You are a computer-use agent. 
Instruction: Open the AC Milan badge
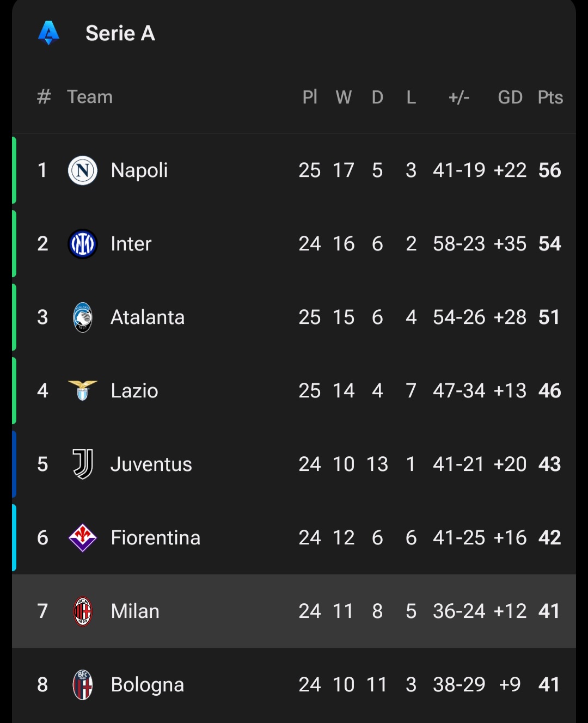point(83,611)
